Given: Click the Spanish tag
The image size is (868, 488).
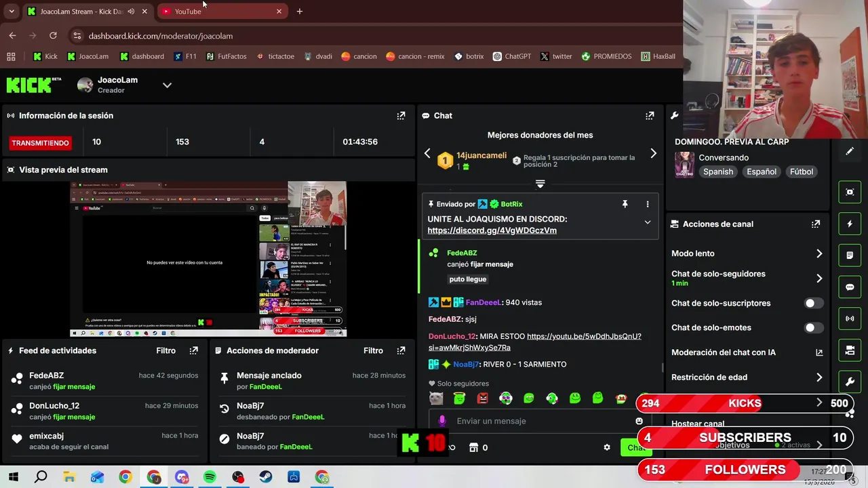Looking at the screenshot, I should pos(718,171).
